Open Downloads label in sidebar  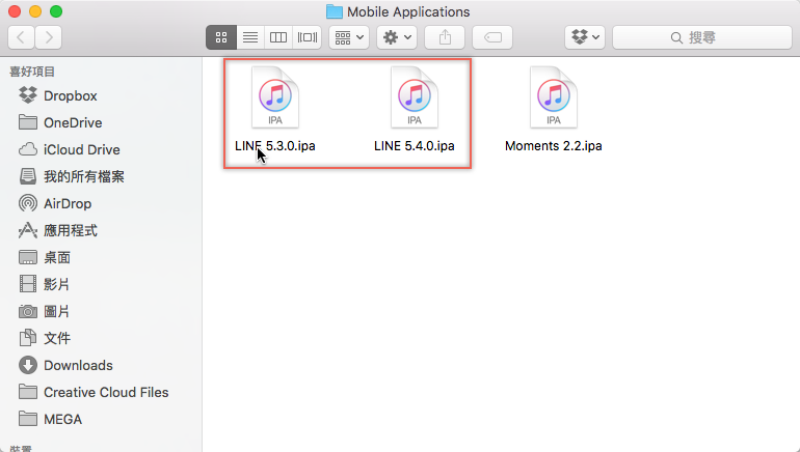pos(78,365)
